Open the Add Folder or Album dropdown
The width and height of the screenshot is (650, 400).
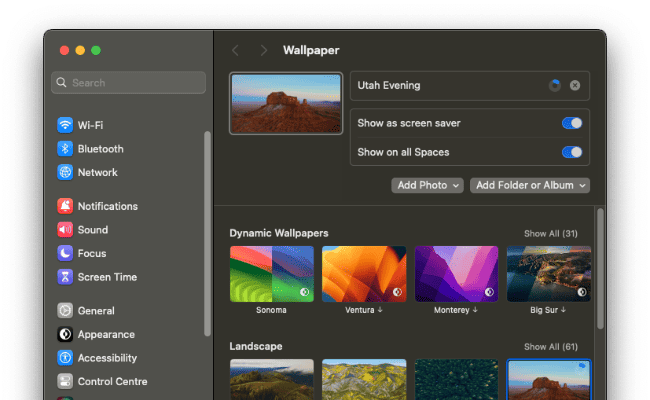pos(530,185)
